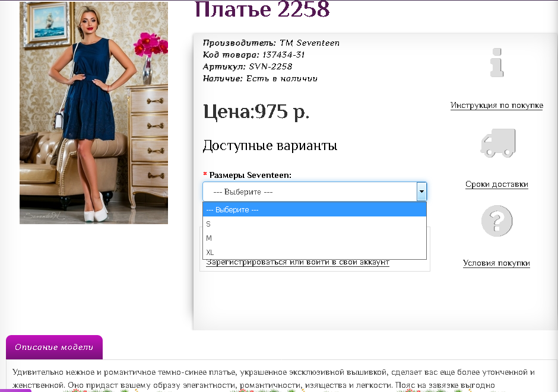Switch to the "Описание модели" tab
The width and height of the screenshot is (558, 392).
(x=54, y=348)
